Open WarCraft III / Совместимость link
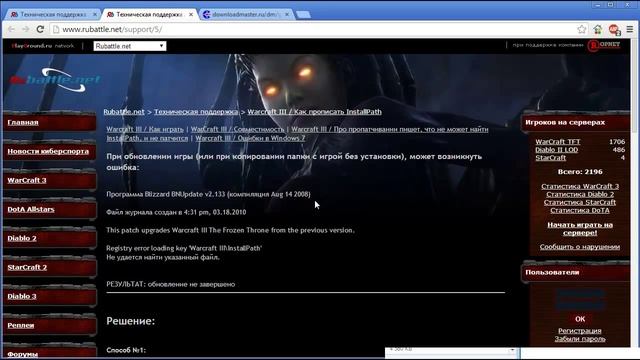Viewport: 640px width, 360px height. point(237,129)
